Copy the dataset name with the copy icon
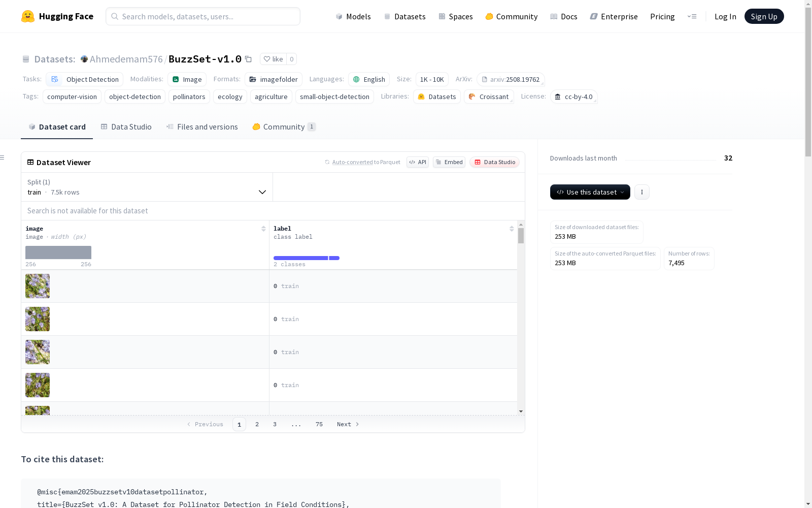Screen dimensions: 812x508 248,59
